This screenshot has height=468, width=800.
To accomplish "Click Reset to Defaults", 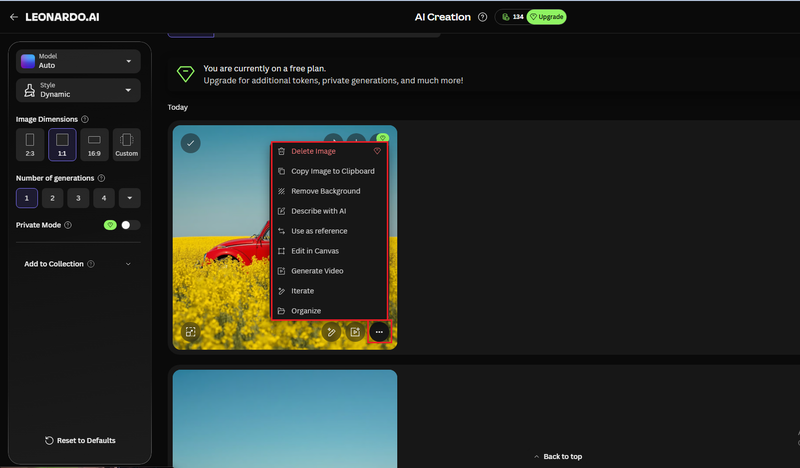I will (80, 440).
